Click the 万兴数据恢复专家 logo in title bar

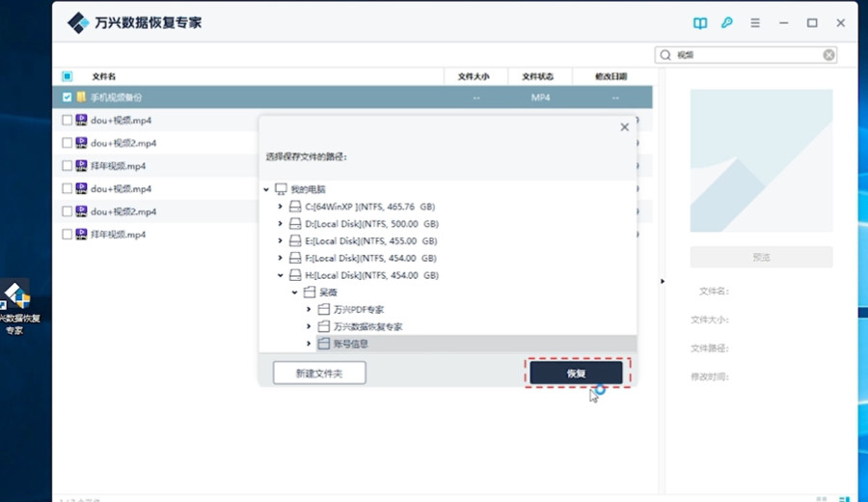pos(78,23)
